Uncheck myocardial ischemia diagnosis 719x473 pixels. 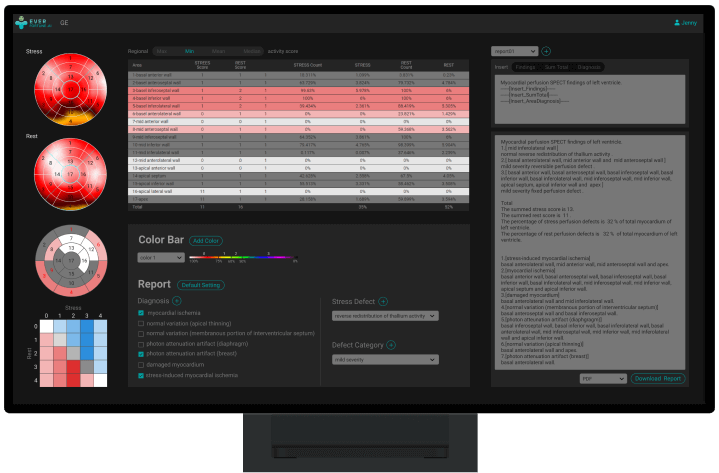[141, 314]
